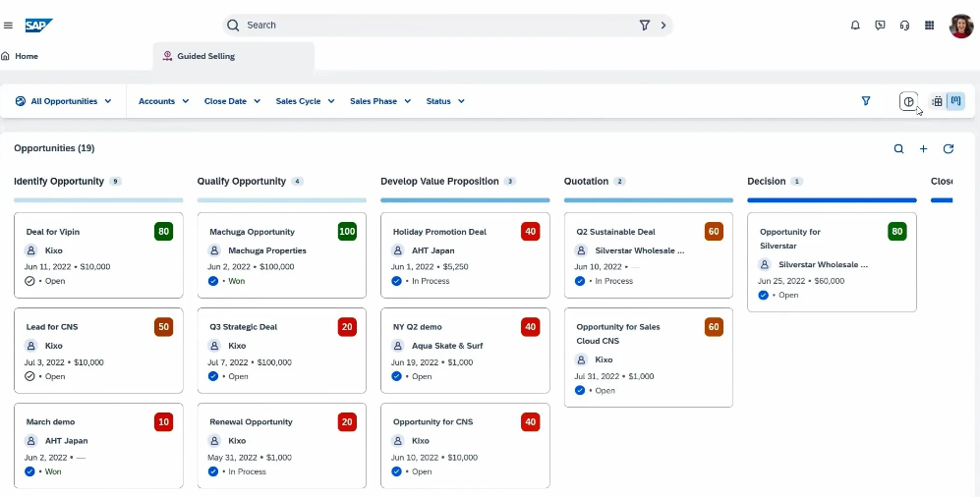Click account icon on Deal for Vipin card

31,250
